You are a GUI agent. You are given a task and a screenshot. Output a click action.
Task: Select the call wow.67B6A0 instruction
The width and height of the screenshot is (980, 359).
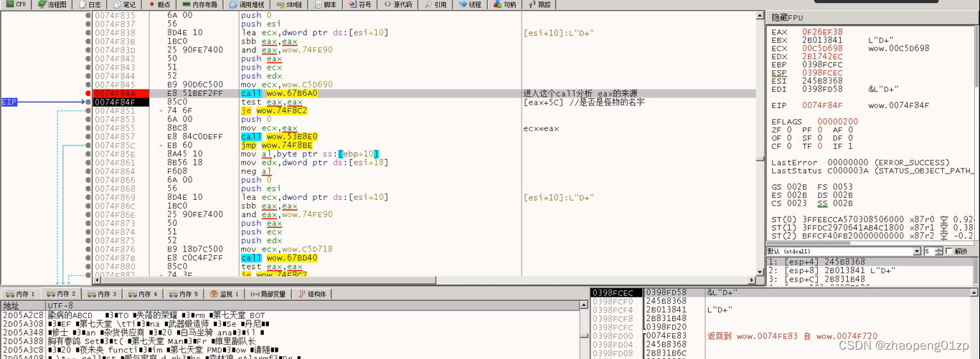tap(279, 93)
